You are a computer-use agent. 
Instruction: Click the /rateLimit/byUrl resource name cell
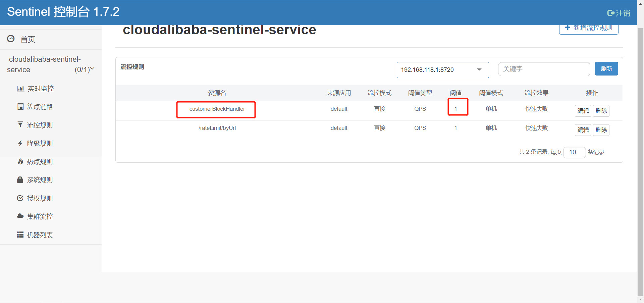(217, 128)
